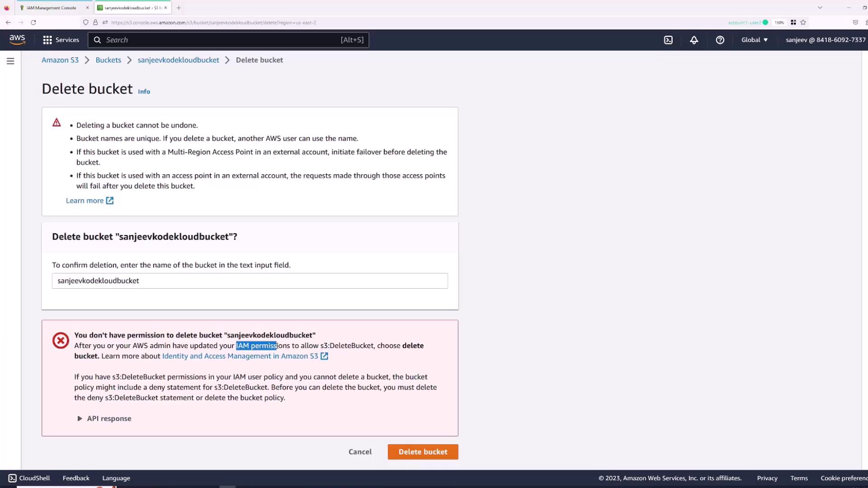868x488 pixels.
Task: Open the notifications bell
Action: coord(694,40)
